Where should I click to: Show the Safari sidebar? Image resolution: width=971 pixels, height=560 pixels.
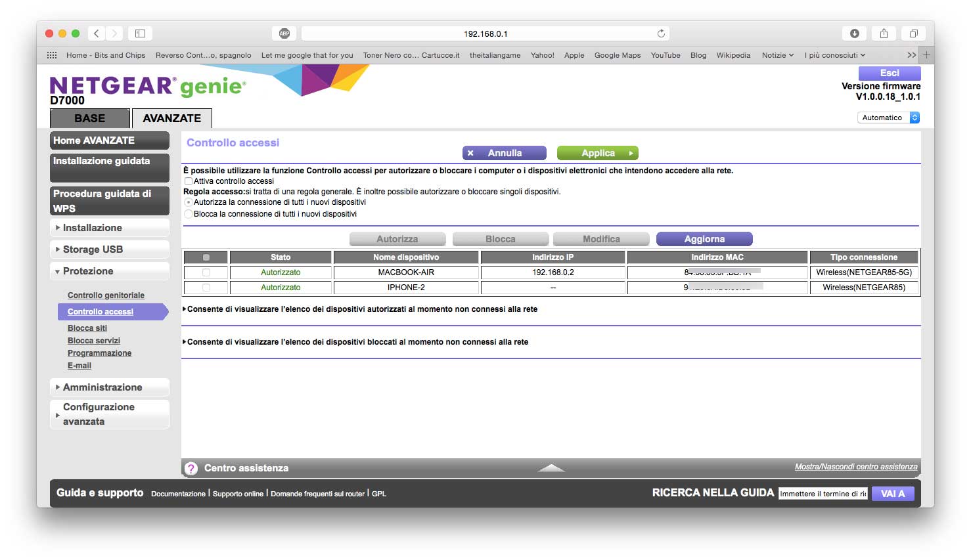click(140, 33)
